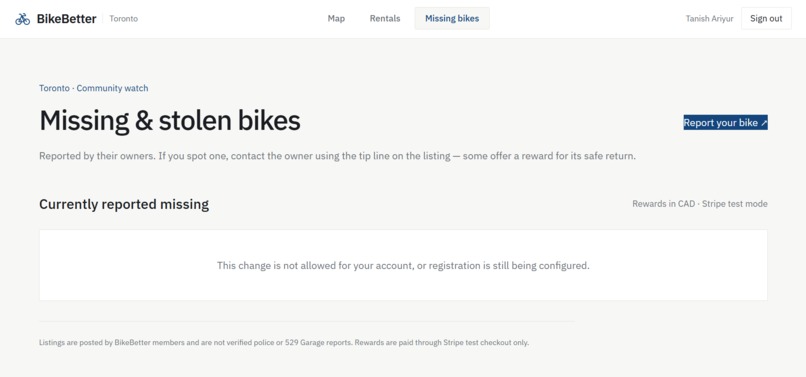Select the Missing bikes tab

click(452, 19)
